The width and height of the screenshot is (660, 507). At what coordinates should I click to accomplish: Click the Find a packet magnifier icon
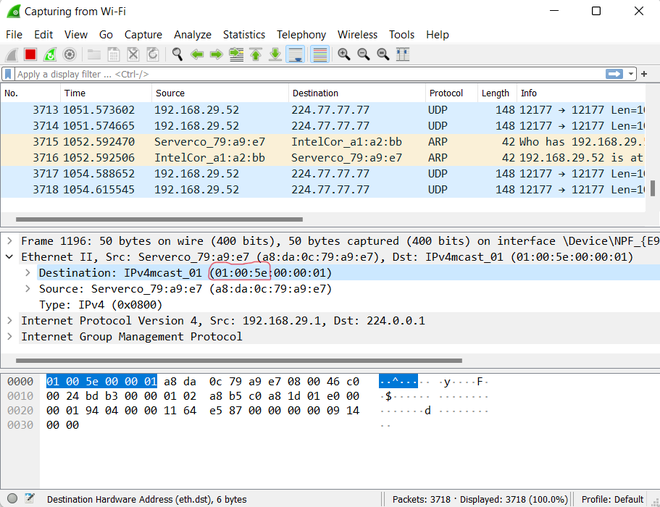pyautogui.click(x=177, y=55)
